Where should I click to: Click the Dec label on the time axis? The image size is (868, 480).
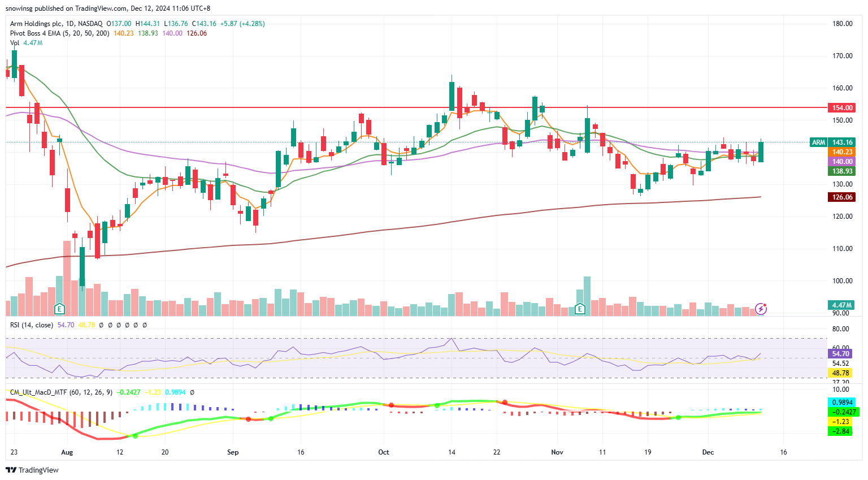pos(708,452)
